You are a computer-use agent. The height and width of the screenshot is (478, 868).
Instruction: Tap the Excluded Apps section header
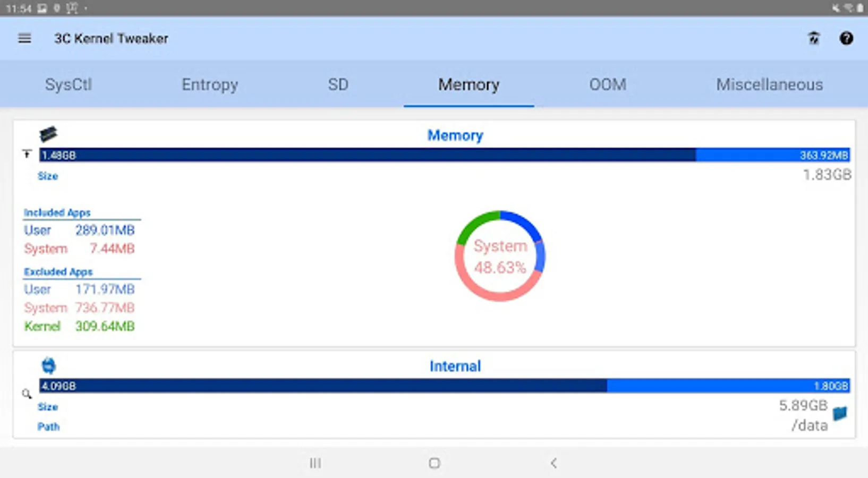pyautogui.click(x=58, y=271)
